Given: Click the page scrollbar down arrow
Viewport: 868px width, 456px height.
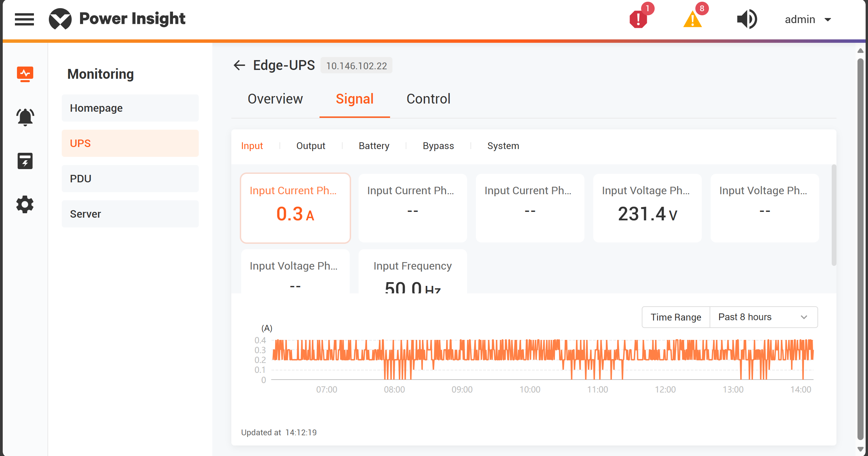Looking at the screenshot, I should click(x=860, y=449).
